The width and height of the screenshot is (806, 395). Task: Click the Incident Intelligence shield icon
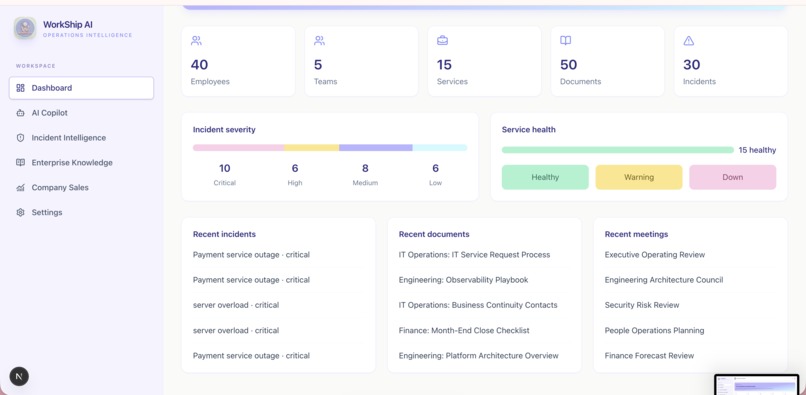click(21, 138)
